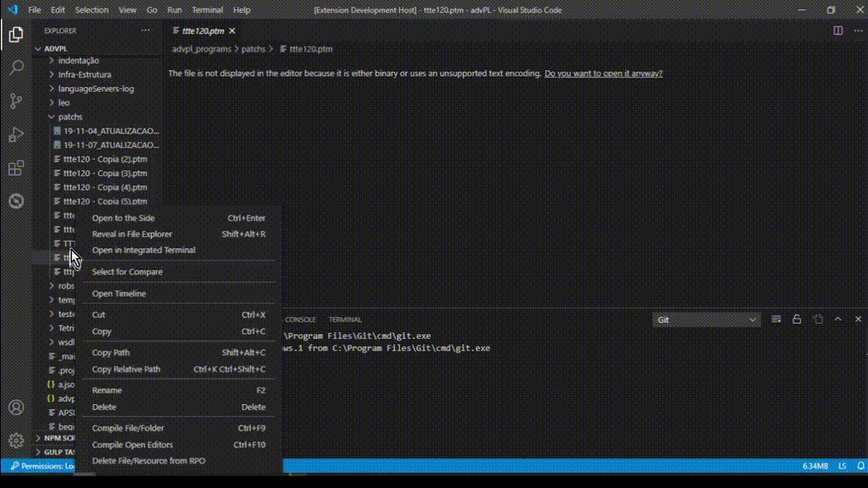Close the ttte120.ptm editor tab

[x=232, y=31]
